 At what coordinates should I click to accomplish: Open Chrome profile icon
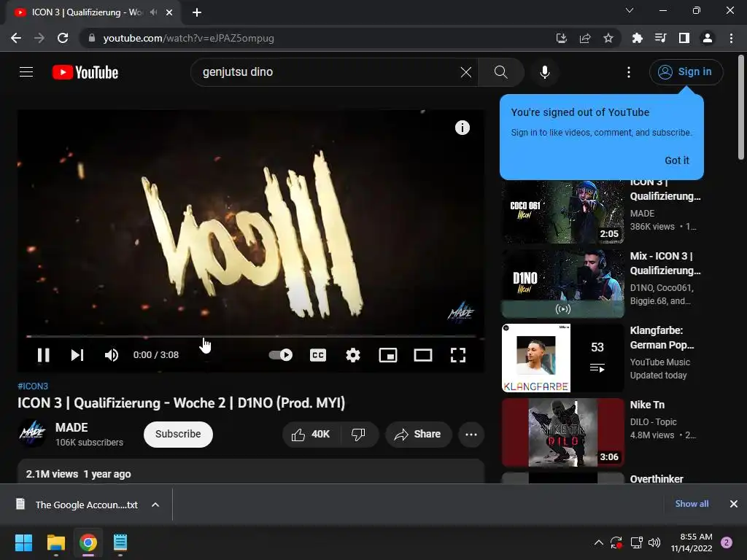708,38
